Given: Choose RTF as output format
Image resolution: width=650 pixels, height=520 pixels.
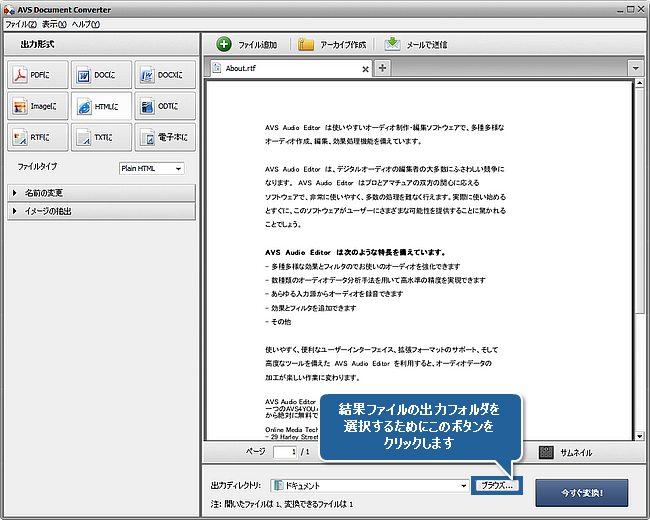Looking at the screenshot, I should coord(38,137).
